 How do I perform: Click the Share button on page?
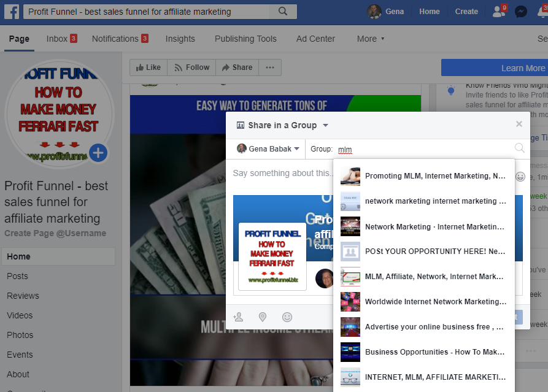(237, 67)
